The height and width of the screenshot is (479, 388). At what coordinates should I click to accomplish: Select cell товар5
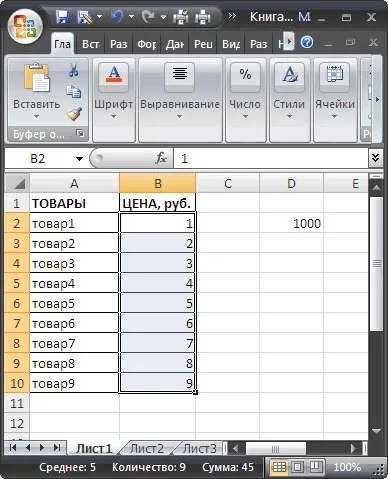74,303
